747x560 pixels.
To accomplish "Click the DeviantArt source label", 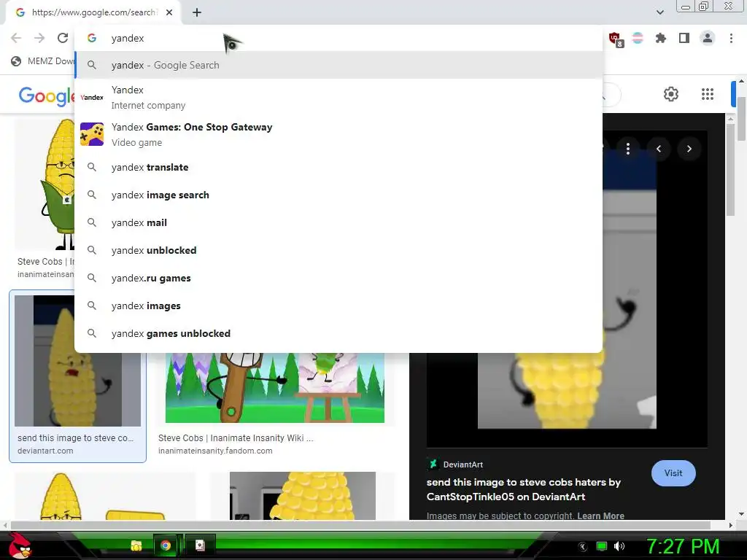I will click(x=462, y=464).
